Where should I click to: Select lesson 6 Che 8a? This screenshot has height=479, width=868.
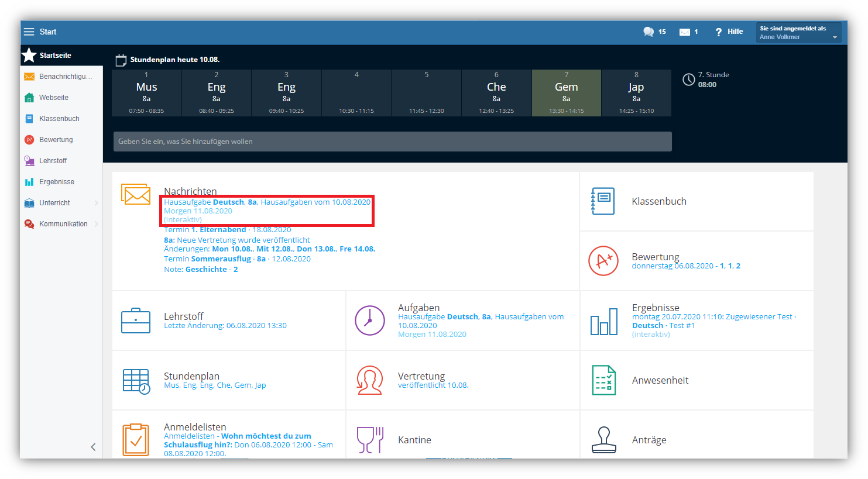click(x=496, y=93)
